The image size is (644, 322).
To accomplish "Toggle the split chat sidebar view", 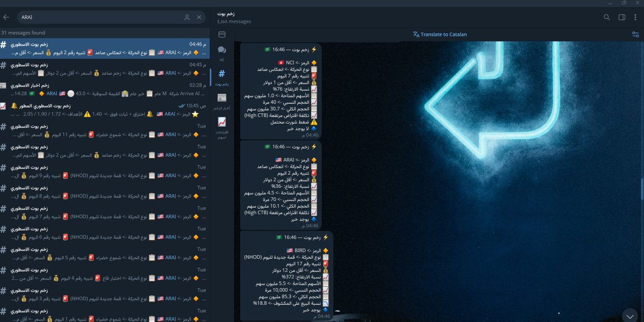I will 621,17.
